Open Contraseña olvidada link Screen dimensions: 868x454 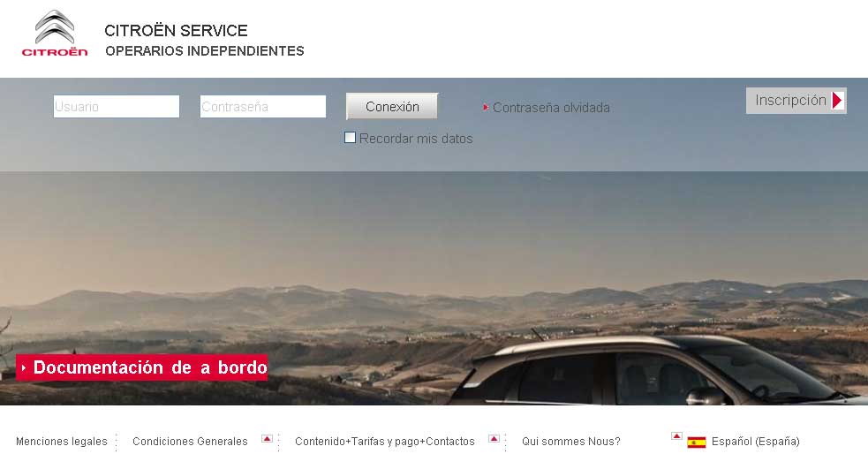coord(551,108)
